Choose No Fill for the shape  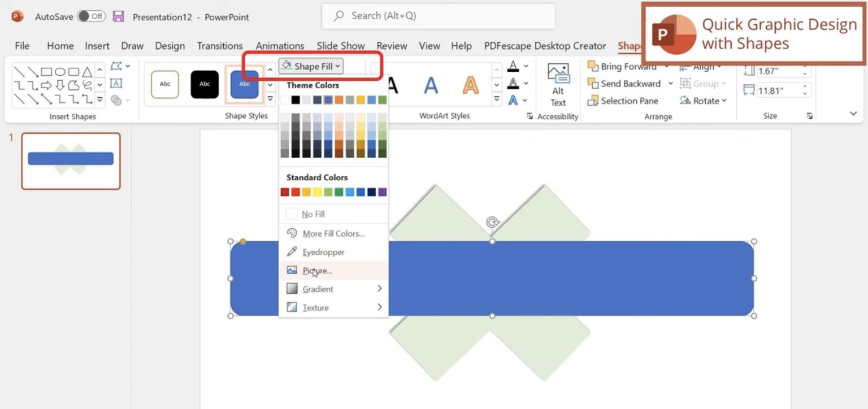click(314, 214)
